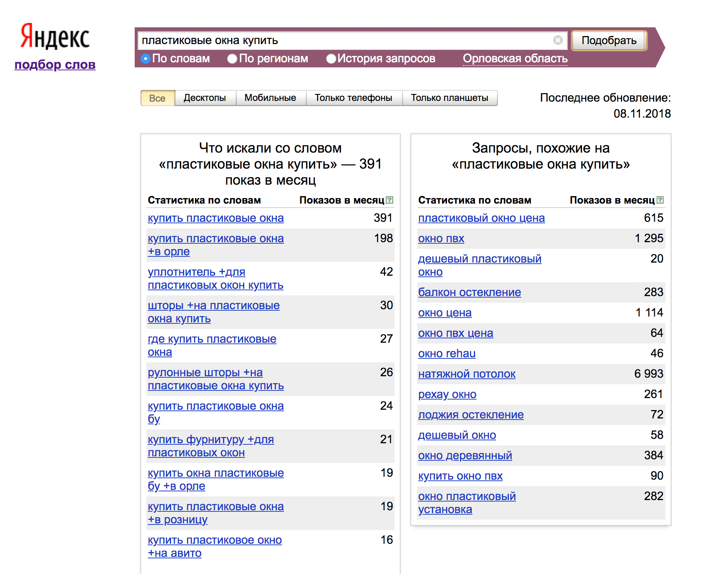728x574 pixels.
Task: Open 'уплотнитель +для пластиковых окон купить' link
Action: tap(215, 279)
